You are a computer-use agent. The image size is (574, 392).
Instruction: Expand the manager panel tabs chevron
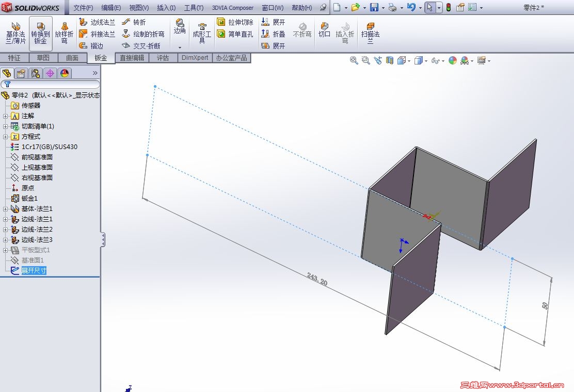95,73
